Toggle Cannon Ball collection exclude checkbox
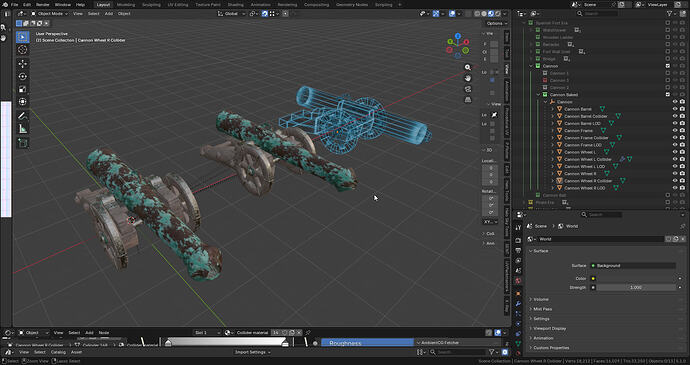 pyautogui.click(x=668, y=195)
